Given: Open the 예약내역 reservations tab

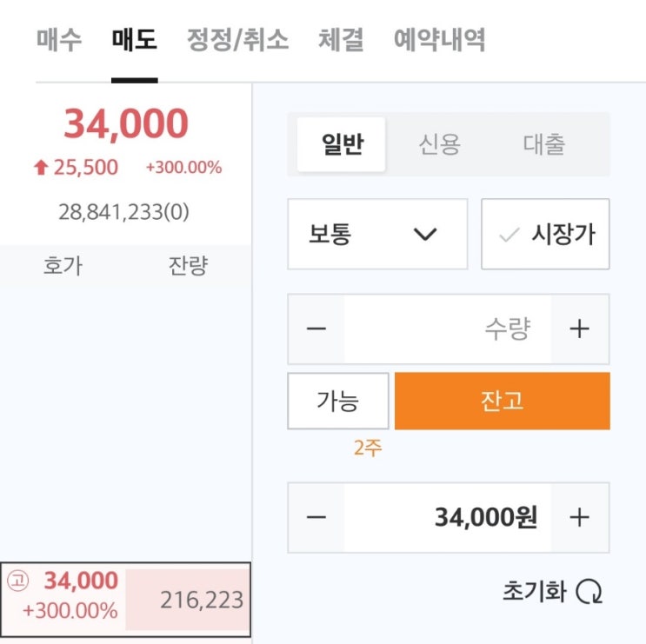Looking at the screenshot, I should coord(439,40).
